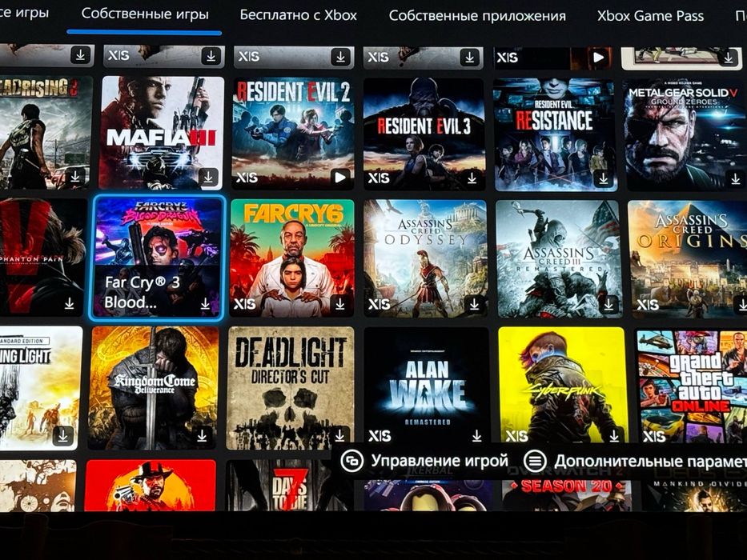Open the Assassin's Creed Odyssey tile
747x560 pixels.
425,258
